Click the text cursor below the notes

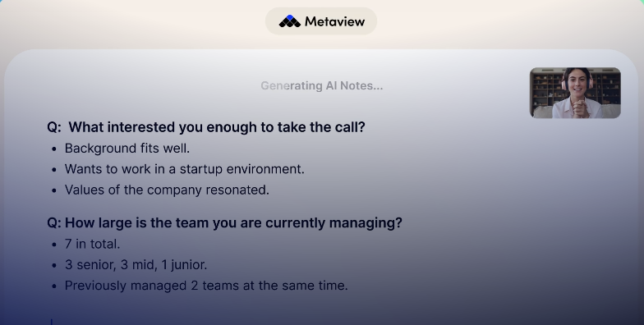click(x=51, y=322)
